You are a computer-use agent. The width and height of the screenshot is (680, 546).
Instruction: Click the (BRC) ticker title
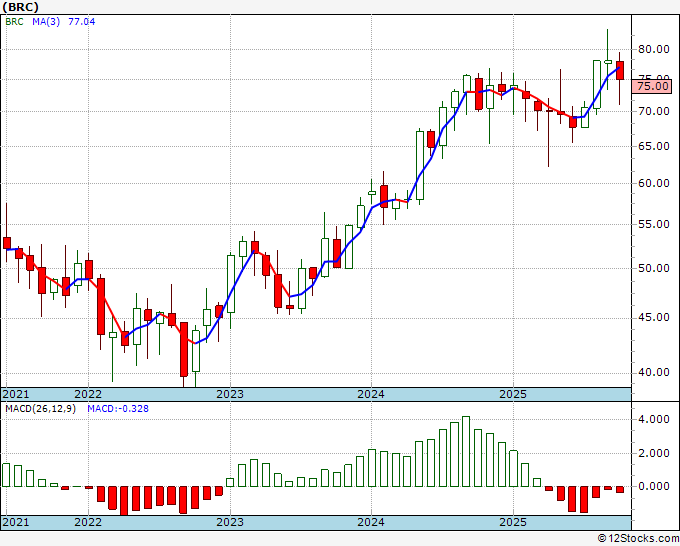click(x=20, y=7)
